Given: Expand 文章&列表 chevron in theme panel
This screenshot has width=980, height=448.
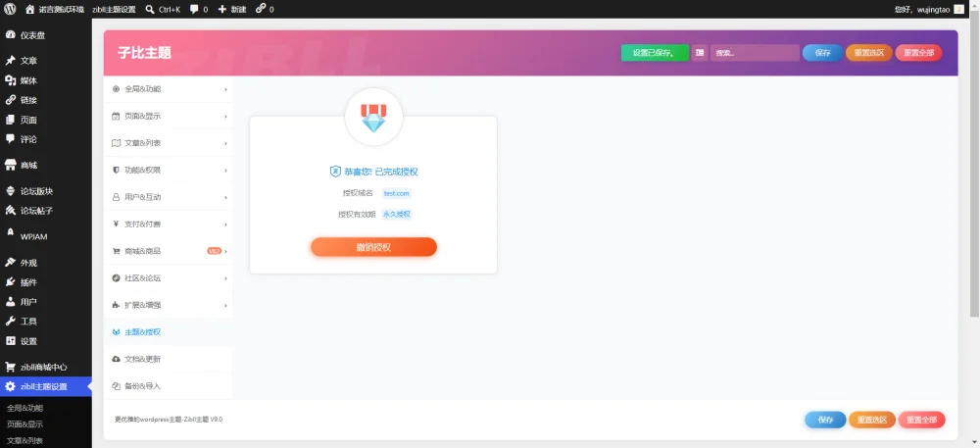Looking at the screenshot, I should [x=225, y=143].
